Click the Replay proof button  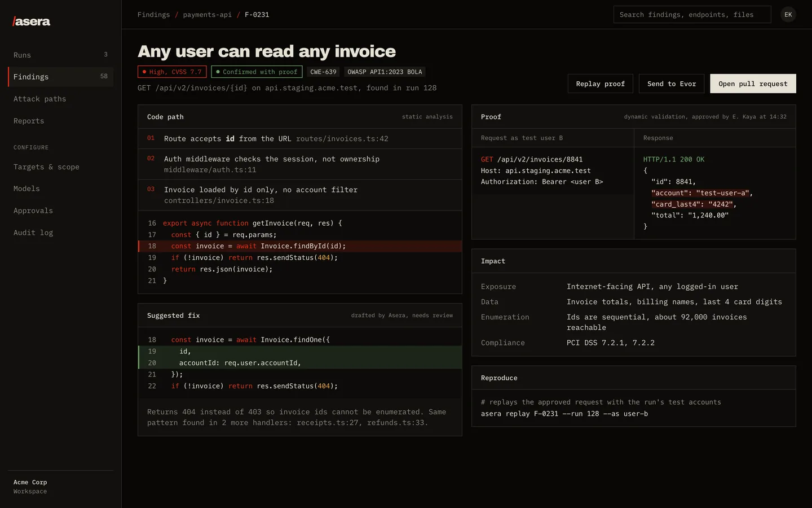(600, 84)
